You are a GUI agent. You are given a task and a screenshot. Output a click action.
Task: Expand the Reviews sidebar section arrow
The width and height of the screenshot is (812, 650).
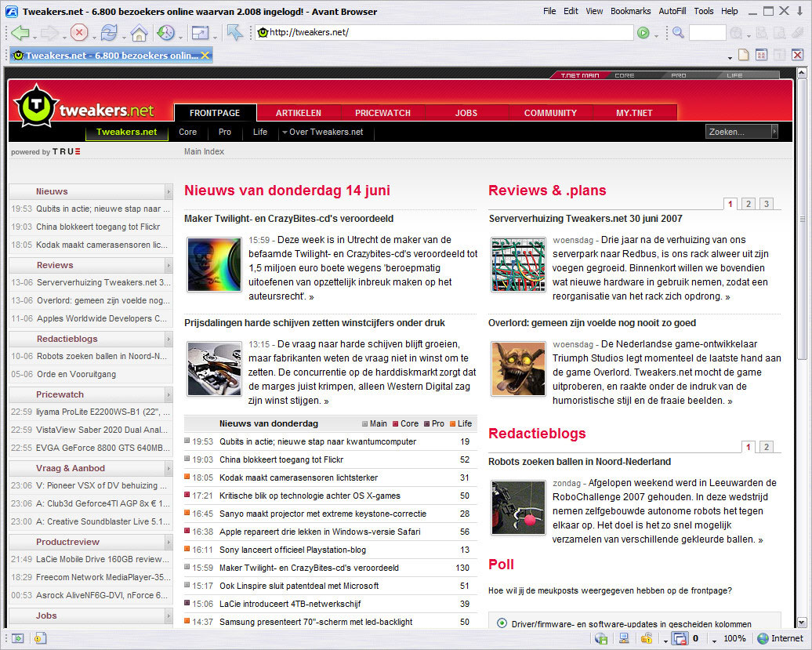tap(169, 265)
